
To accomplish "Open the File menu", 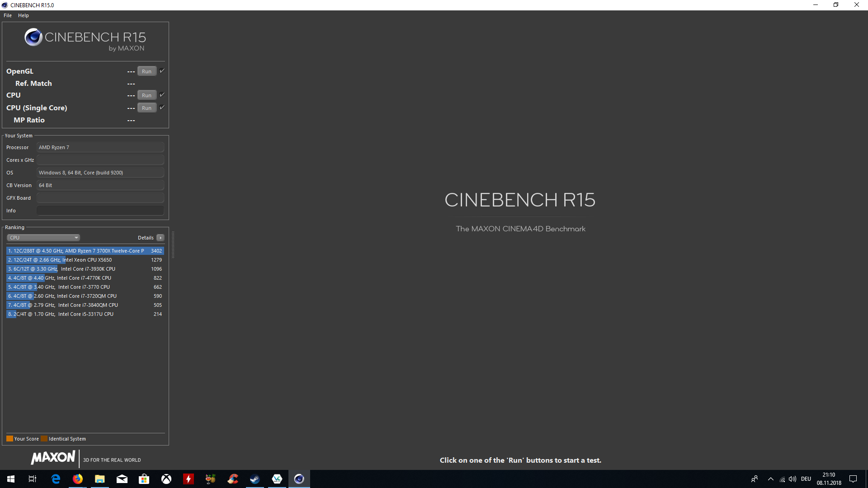I will pyautogui.click(x=8, y=15).
